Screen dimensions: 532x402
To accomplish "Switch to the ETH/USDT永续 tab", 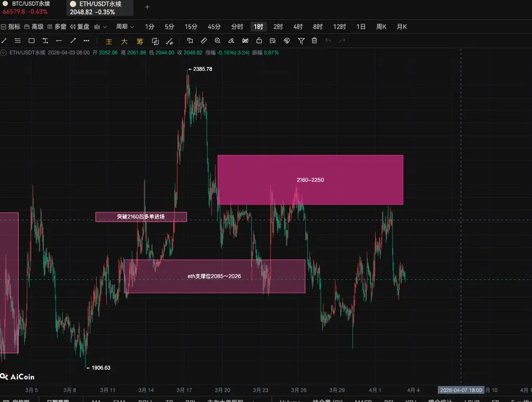I will pyautogui.click(x=100, y=8).
